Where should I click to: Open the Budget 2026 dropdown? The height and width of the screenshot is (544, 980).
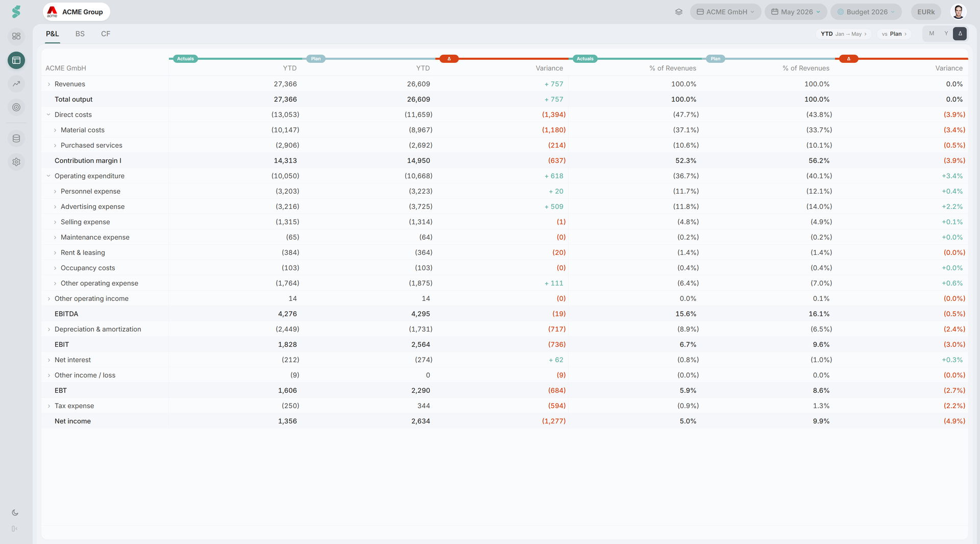[866, 12]
